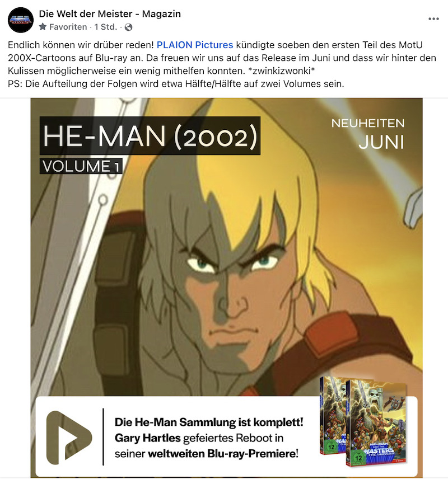
Task: Open the three-dot post options menu
Action: click(433, 19)
